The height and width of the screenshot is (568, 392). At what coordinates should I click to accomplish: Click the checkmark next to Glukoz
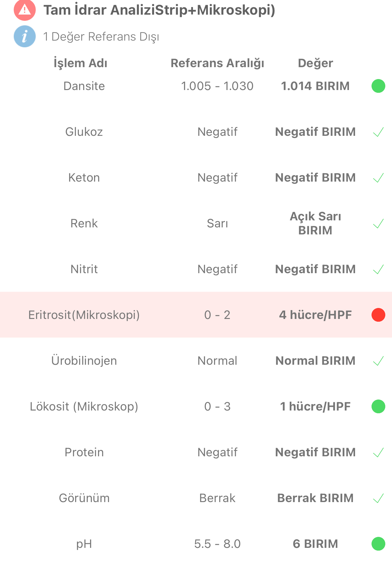tap(378, 132)
